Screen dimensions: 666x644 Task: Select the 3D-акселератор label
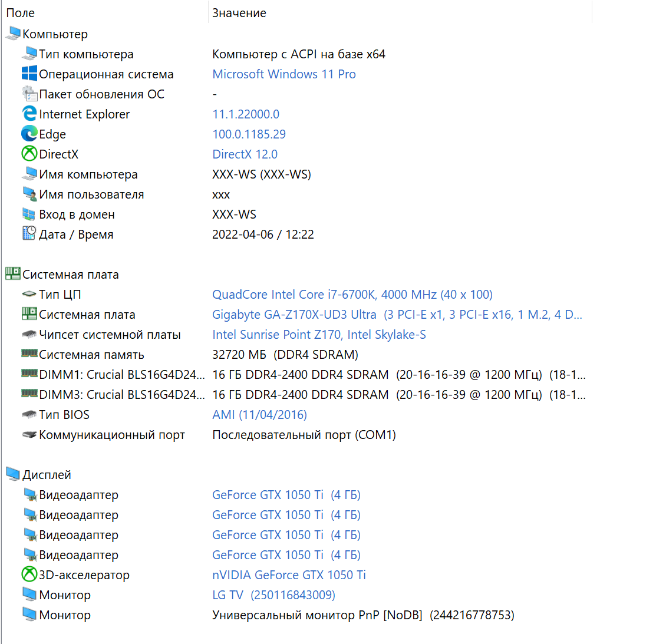(x=84, y=575)
